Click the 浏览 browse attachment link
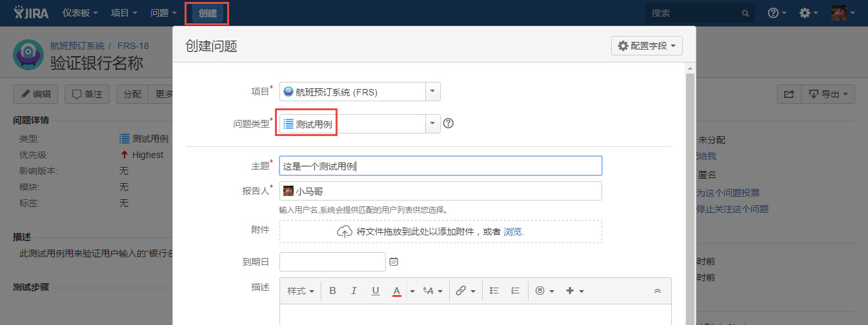This screenshot has height=325, width=868. coord(514,231)
